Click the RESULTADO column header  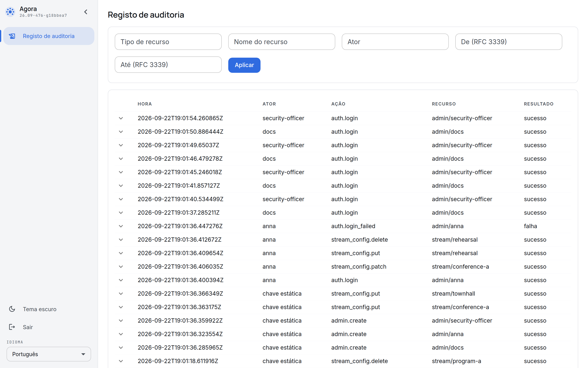pos(539,104)
